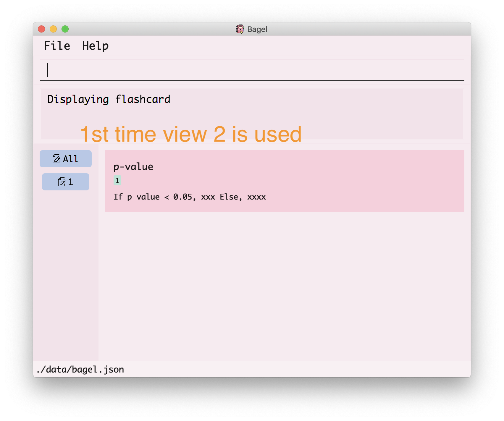Click the ./data/bagel.json status path

tap(80, 370)
